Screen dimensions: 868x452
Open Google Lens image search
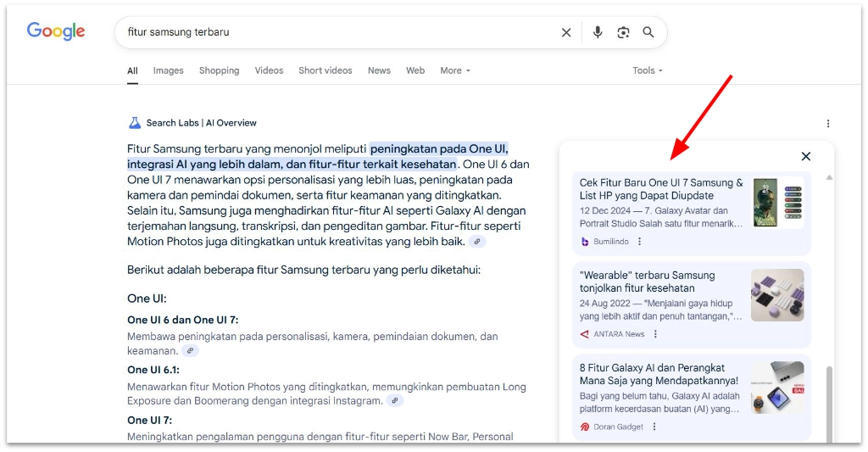tap(623, 32)
